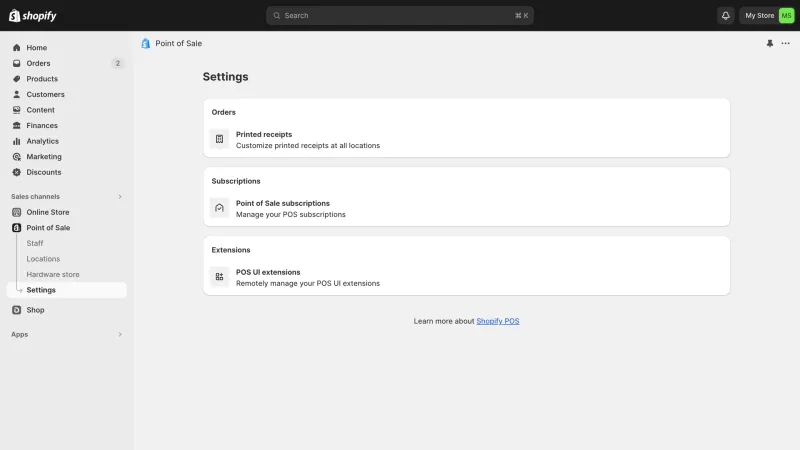Screen dimensions: 800x450
Task: Click the Printed receipts icon
Action: (x=219, y=139)
